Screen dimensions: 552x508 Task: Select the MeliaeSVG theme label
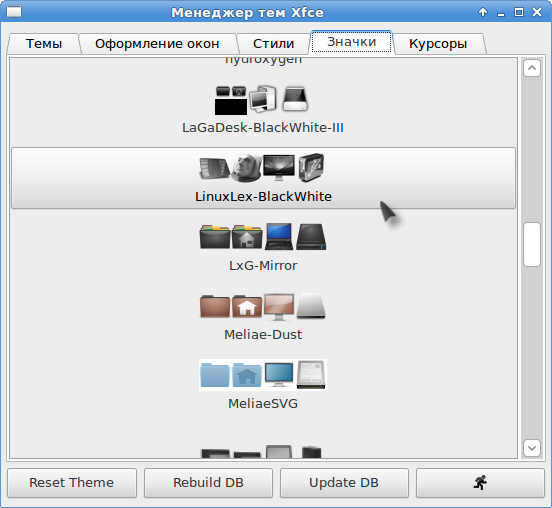(263, 403)
